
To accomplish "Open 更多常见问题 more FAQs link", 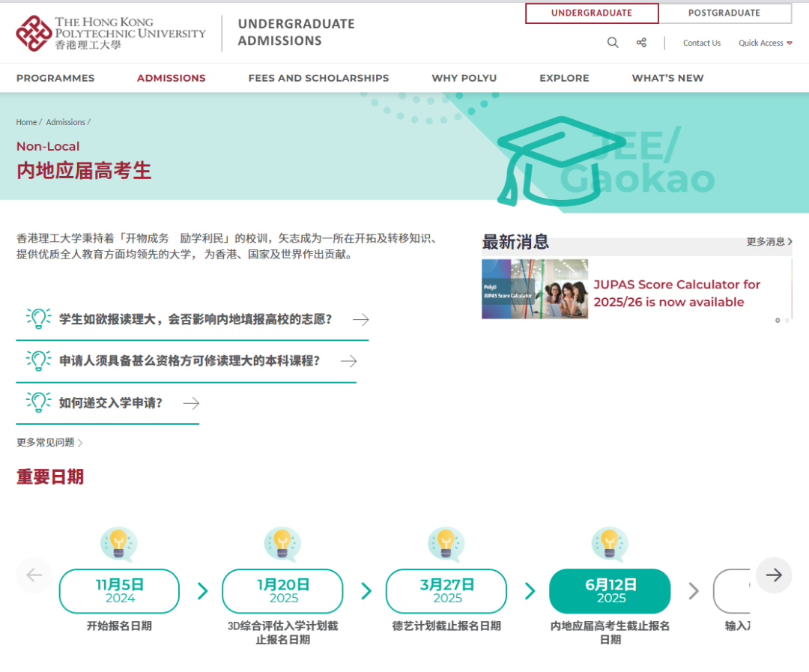I will (49, 442).
